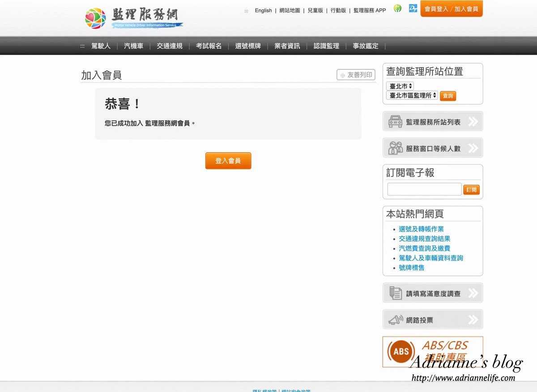Click the orange ABS circle icon
This screenshot has width=537, height=392.
pos(401,352)
